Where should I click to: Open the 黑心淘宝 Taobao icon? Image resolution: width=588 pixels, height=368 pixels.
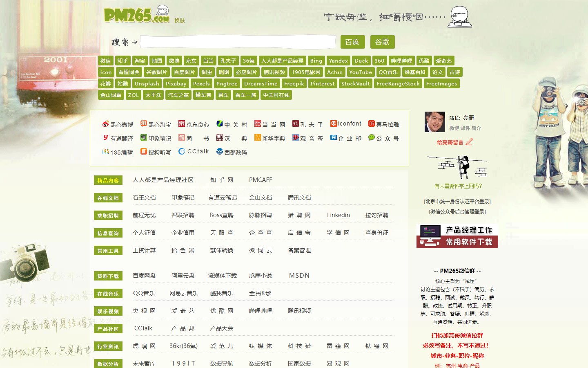144,123
